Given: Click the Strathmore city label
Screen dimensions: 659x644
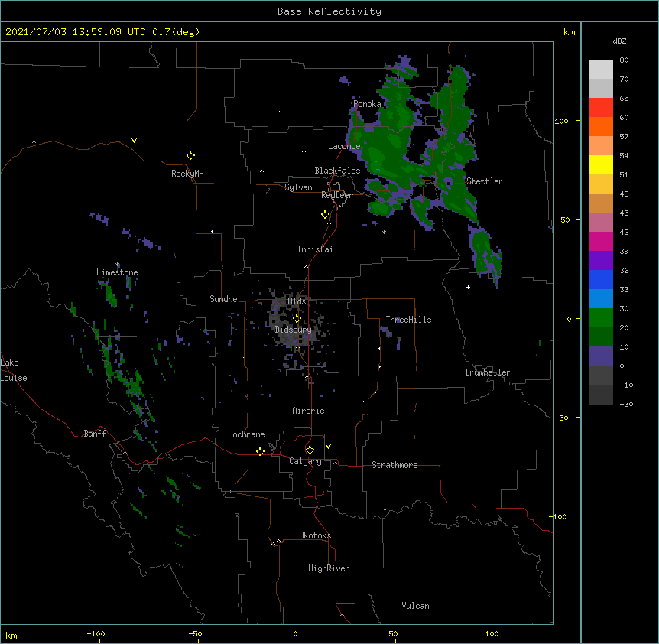Looking at the screenshot, I should click(394, 465).
